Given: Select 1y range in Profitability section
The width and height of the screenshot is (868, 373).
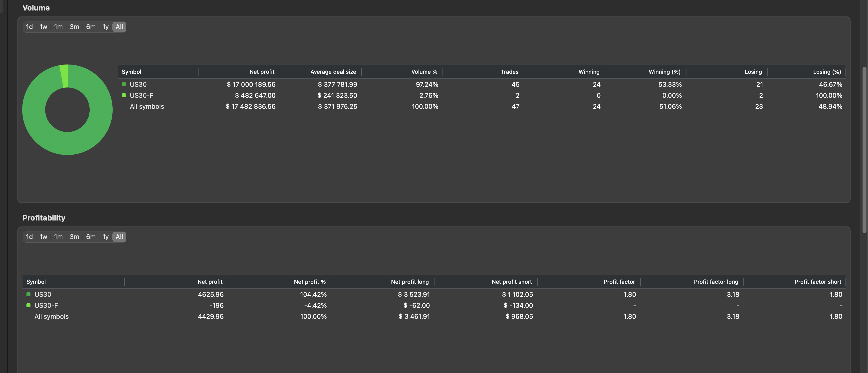Looking at the screenshot, I should click(x=105, y=237).
